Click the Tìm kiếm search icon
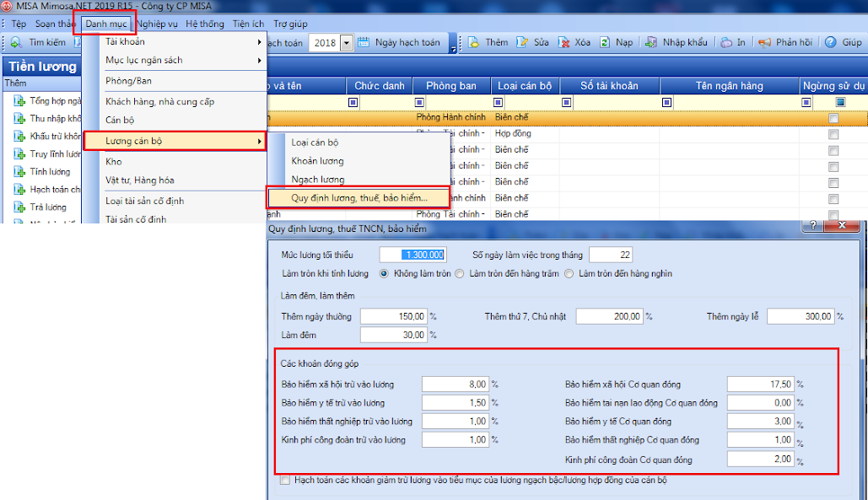This screenshot has height=500, width=868. pyautogui.click(x=16, y=43)
